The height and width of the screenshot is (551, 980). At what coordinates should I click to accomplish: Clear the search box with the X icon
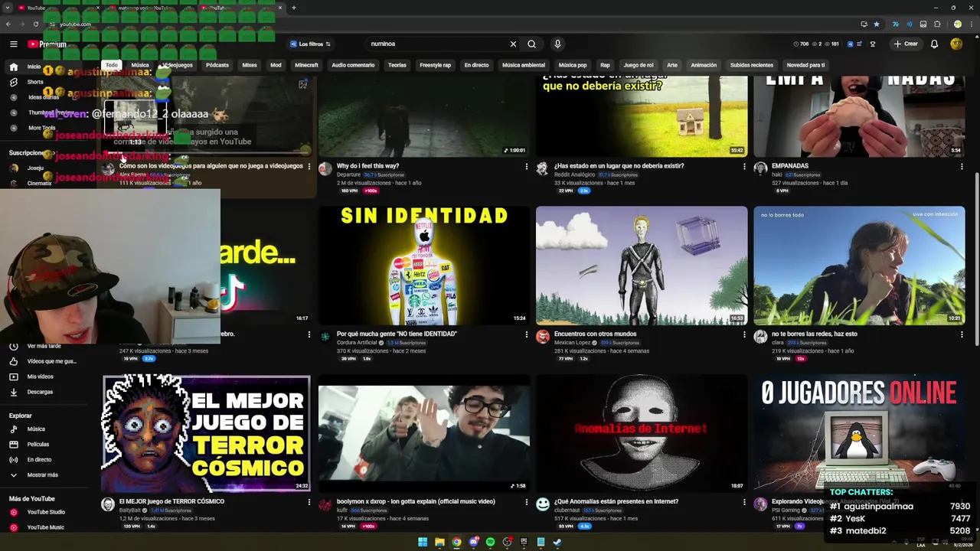tap(513, 44)
